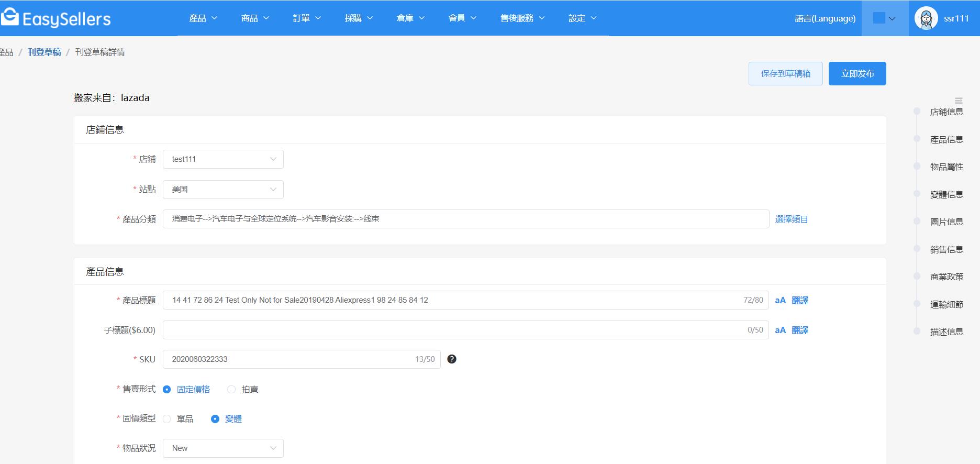
Task: Jump to 物品屬性 section in sidebar
Action: tap(946, 167)
